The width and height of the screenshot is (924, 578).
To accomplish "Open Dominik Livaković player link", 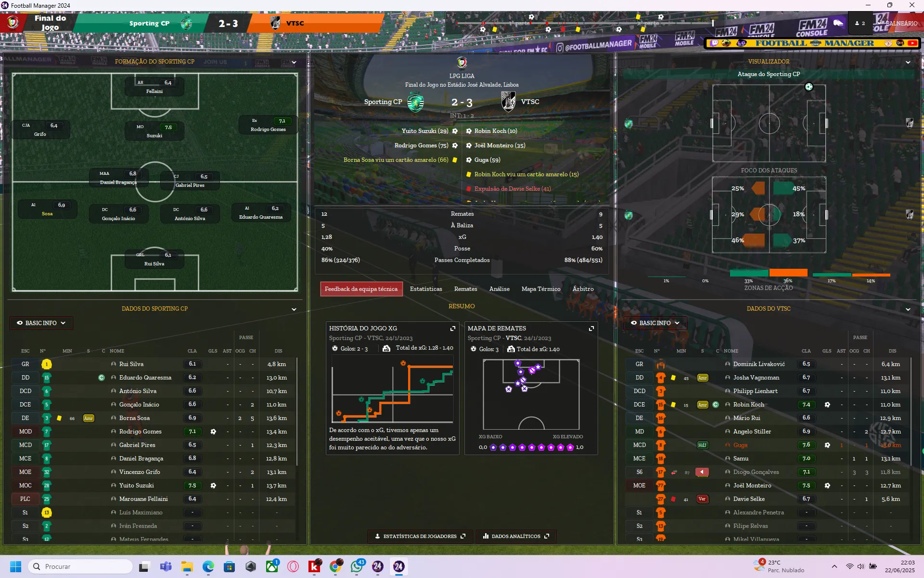I will pos(759,364).
